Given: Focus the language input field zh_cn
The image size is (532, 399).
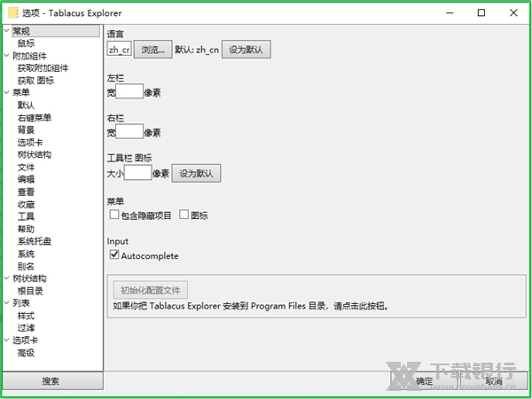Looking at the screenshot, I should tap(119, 50).
